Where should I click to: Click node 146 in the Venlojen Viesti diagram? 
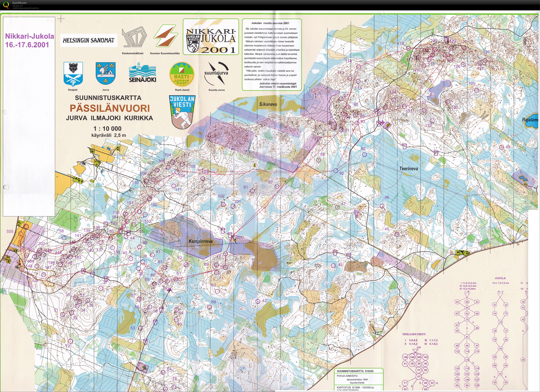pyautogui.click(x=405, y=357)
